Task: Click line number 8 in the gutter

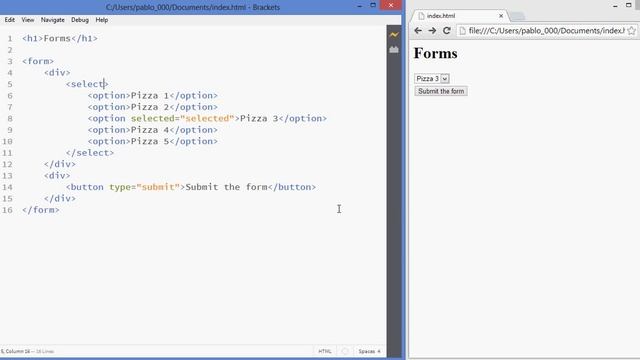Action: click(x=10, y=118)
